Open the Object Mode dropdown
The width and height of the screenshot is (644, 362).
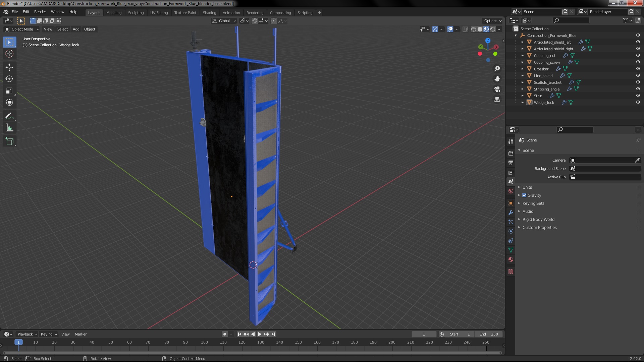(x=22, y=29)
